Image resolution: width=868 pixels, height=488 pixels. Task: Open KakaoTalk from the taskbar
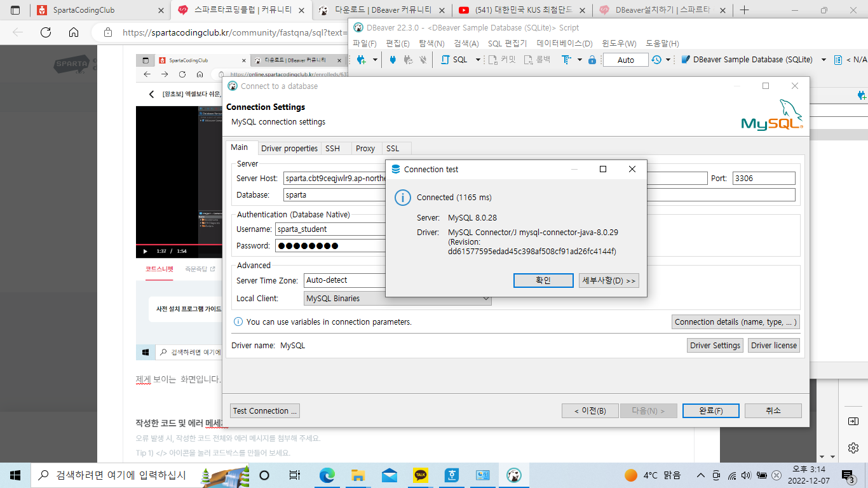click(x=420, y=475)
